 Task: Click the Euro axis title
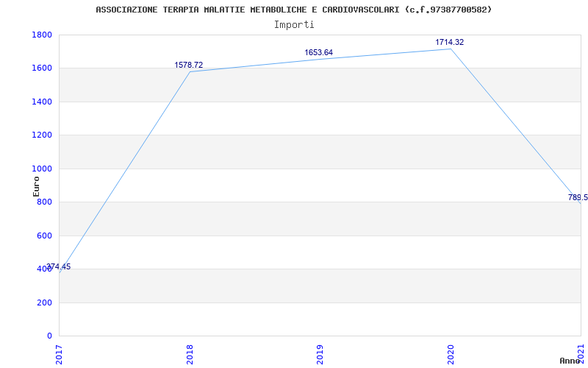pos(36,187)
